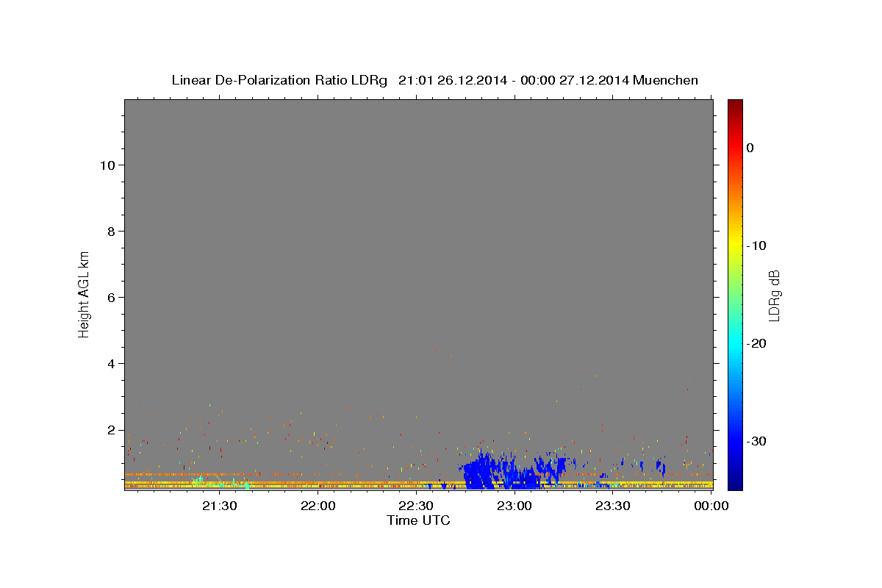The width and height of the screenshot is (882, 588).
Task: Click the 23:00 time tick label
Action: [x=514, y=506]
